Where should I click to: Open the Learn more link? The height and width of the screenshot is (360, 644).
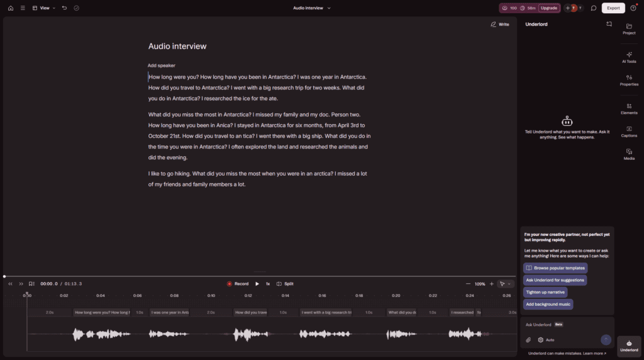coord(594,354)
